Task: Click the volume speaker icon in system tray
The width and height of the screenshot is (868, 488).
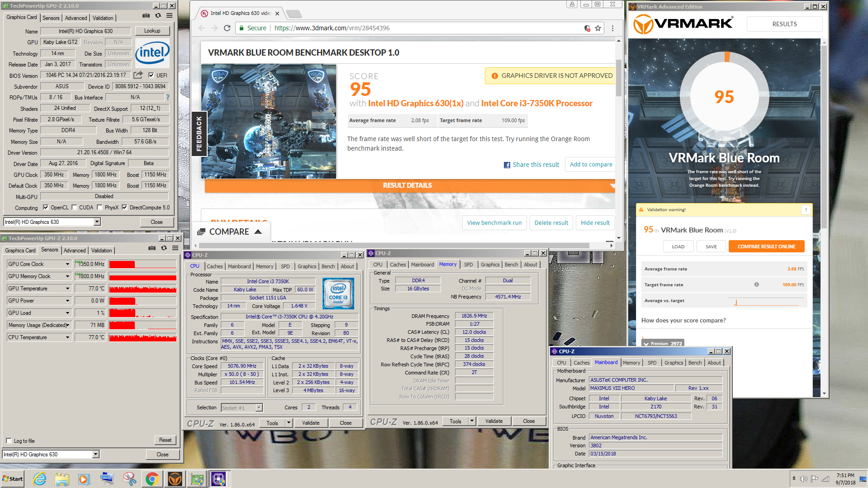Action: coord(804,479)
